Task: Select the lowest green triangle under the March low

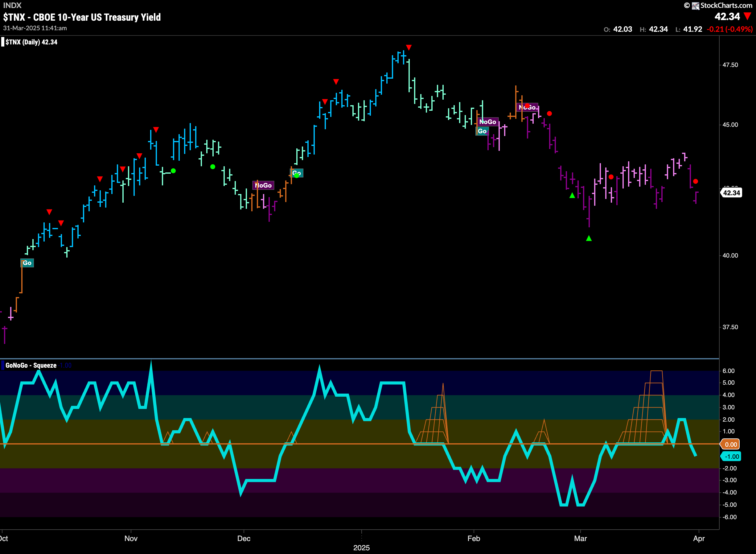Action: 589,238
